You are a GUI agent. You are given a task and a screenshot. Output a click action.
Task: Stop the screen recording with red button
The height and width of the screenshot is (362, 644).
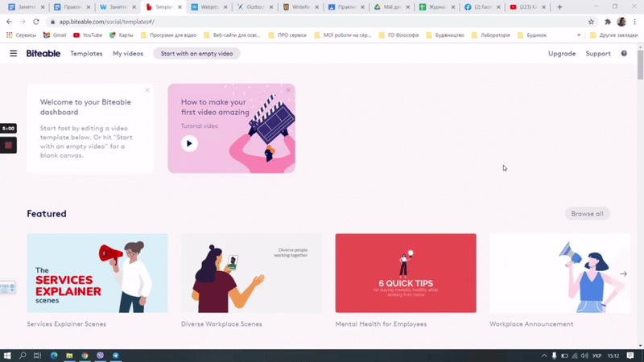pyautogui.click(x=8, y=146)
